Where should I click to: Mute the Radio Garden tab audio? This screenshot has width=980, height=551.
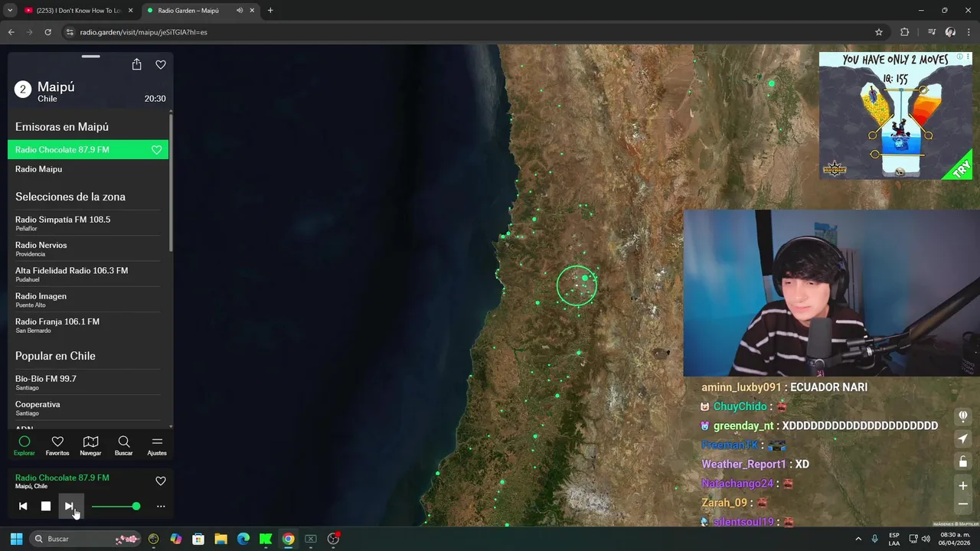tap(240, 11)
